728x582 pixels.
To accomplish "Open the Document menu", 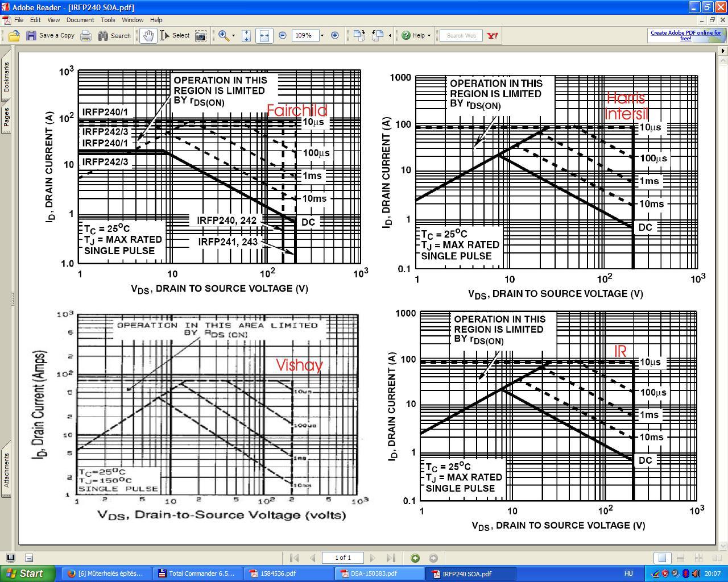I will pos(80,20).
